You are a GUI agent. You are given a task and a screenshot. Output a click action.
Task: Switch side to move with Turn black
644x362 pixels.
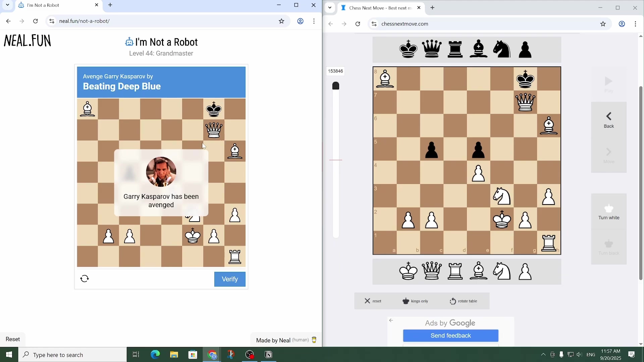[x=609, y=247]
